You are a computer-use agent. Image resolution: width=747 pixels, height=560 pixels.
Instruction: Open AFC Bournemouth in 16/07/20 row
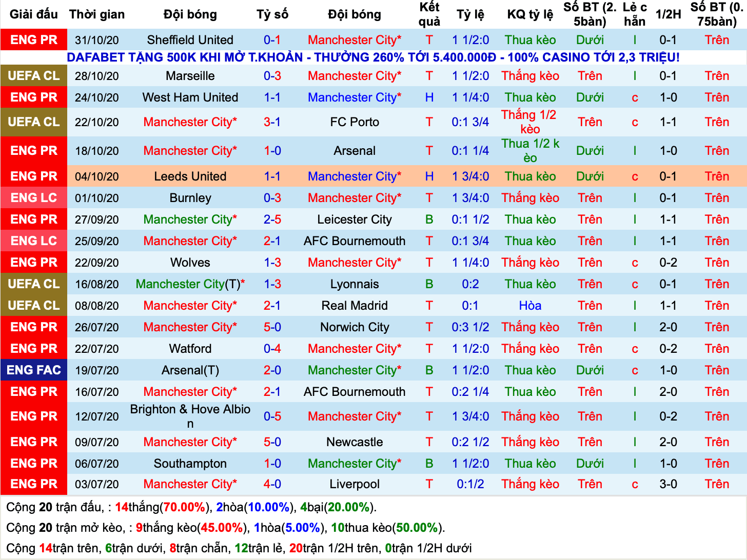[355, 392]
